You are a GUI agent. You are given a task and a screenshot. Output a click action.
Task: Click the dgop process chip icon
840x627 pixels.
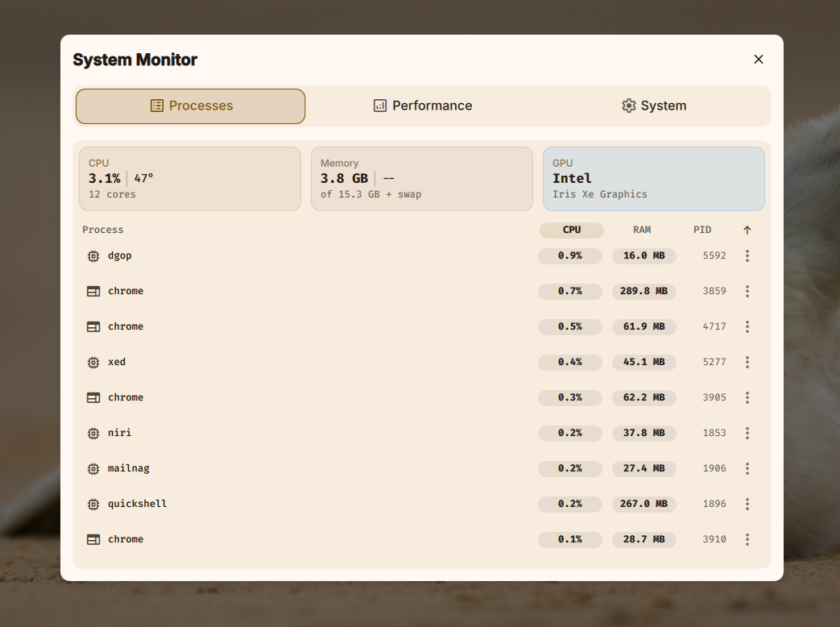[93, 255]
